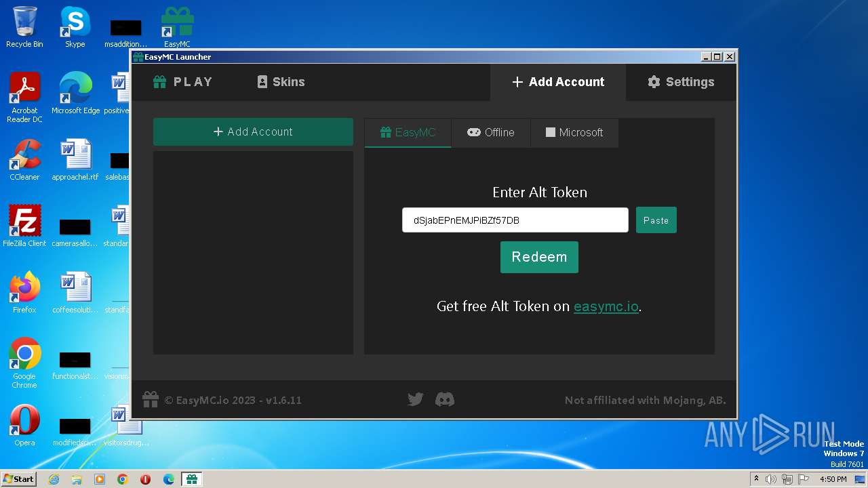Open Microsoft Edge desktop icon
868x488 pixels.
click(75, 94)
